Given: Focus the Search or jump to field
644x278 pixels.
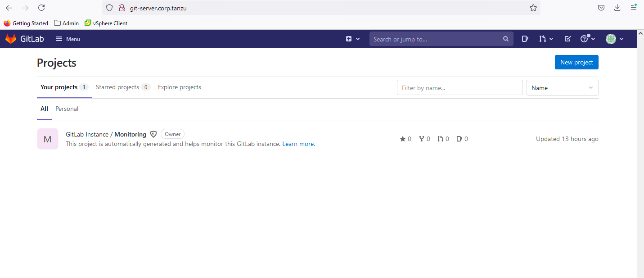Looking at the screenshot, I should pyautogui.click(x=441, y=39).
